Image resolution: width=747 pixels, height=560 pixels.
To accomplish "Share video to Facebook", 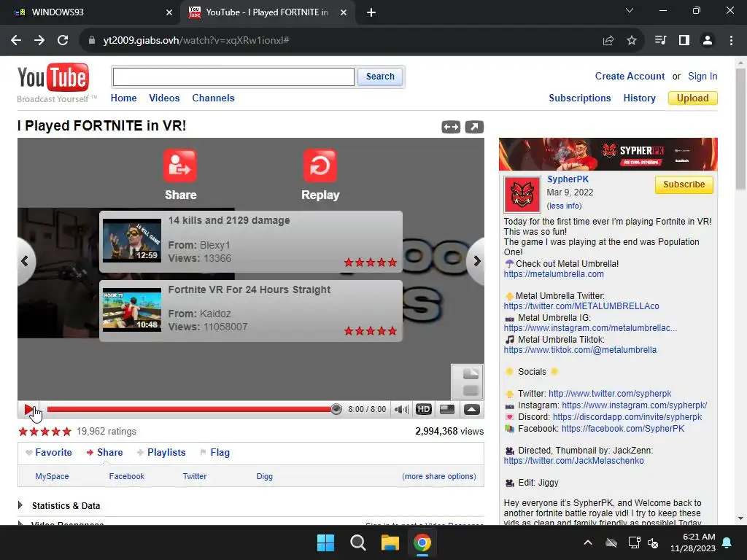I will click(x=127, y=476).
